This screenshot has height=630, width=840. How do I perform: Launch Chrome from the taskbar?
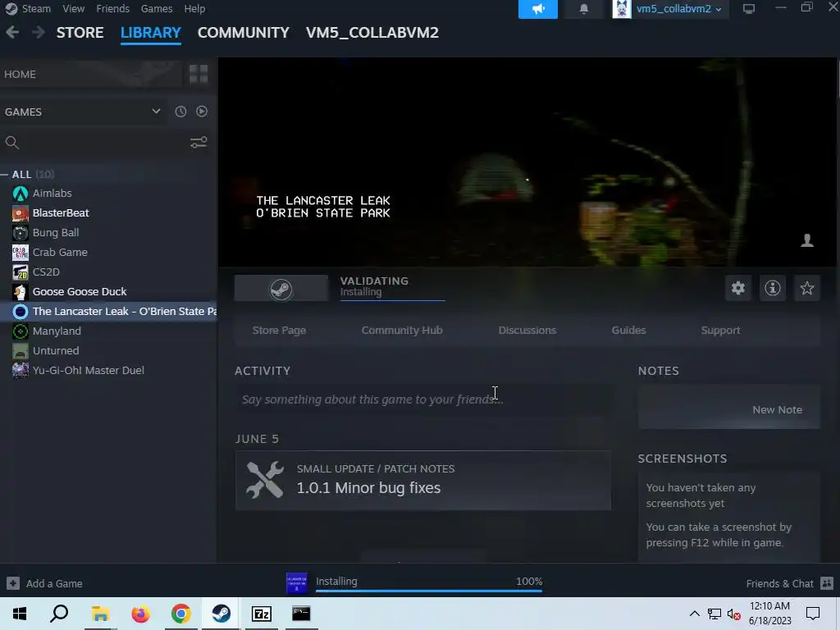coord(181,614)
